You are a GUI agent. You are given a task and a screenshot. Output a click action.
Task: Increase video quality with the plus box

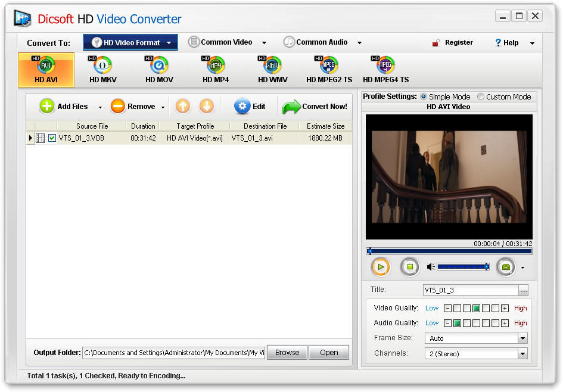click(505, 308)
